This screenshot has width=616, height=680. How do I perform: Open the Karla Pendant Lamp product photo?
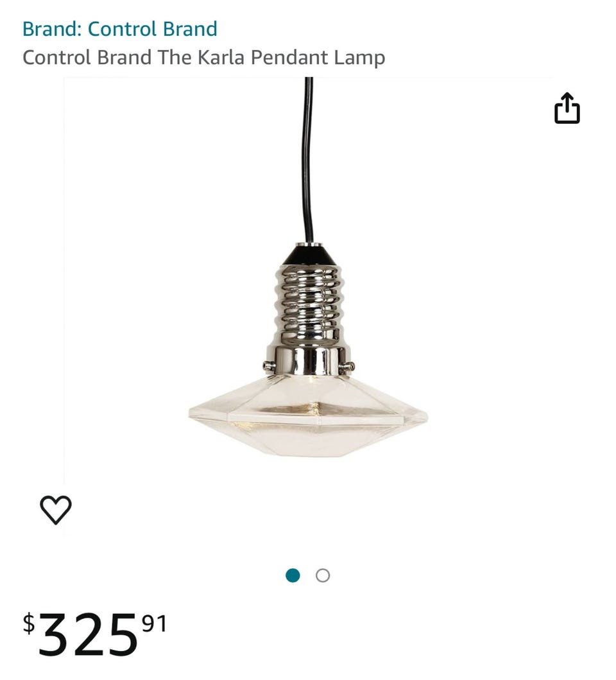(x=308, y=281)
